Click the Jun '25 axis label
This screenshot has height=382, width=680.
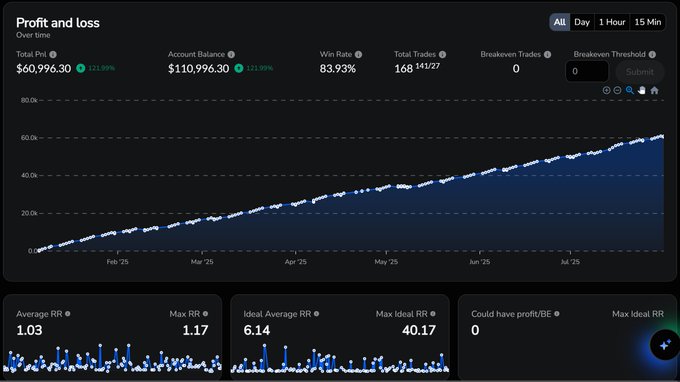pos(479,262)
